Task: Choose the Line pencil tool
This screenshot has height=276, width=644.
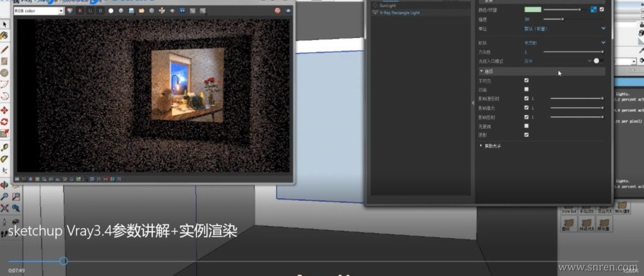Action: (x=4, y=50)
